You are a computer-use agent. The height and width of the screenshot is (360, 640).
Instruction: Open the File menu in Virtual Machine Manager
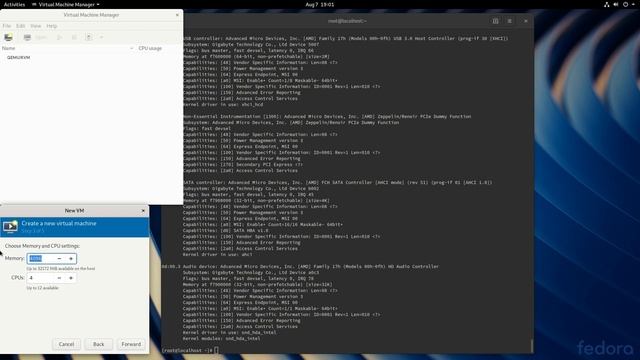7,26
